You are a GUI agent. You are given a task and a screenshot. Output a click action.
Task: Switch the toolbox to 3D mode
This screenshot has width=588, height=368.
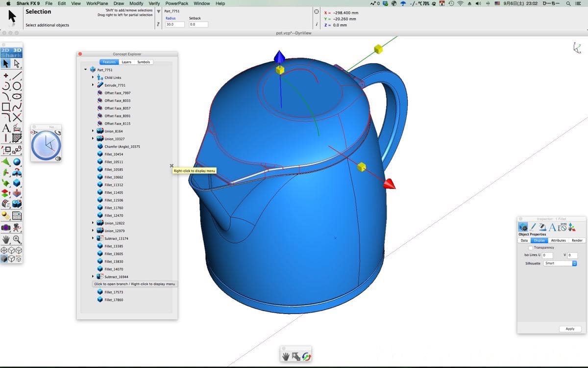[17, 50]
